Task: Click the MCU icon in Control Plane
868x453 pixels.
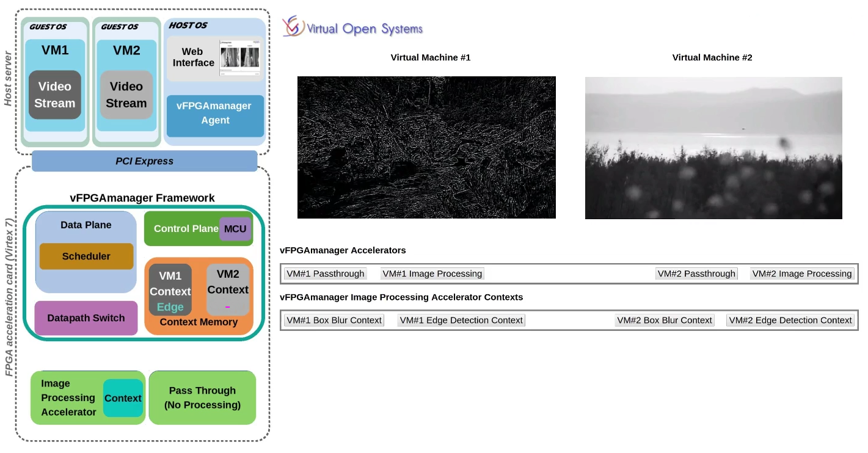Action: [235, 229]
